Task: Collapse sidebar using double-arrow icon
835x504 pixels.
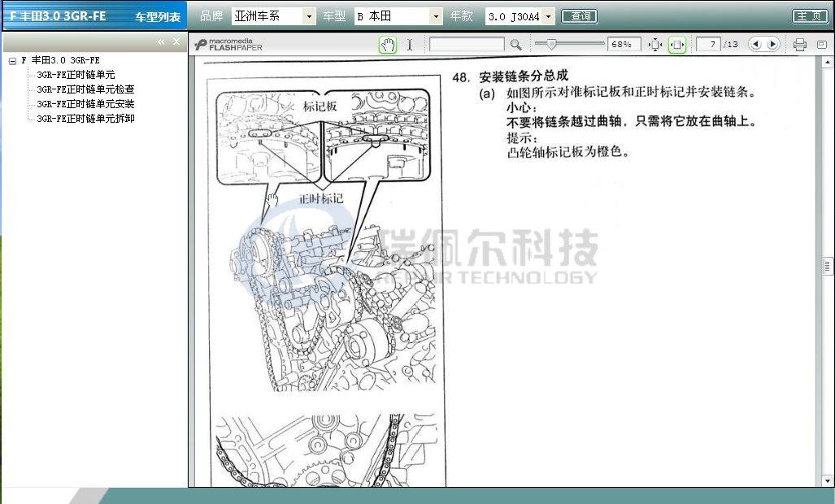Action: pos(161,41)
